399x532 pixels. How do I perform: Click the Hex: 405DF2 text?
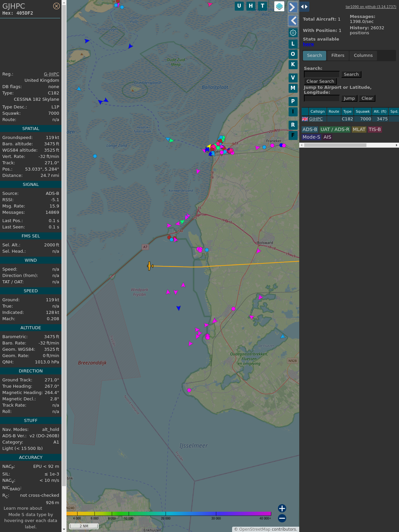coord(18,13)
